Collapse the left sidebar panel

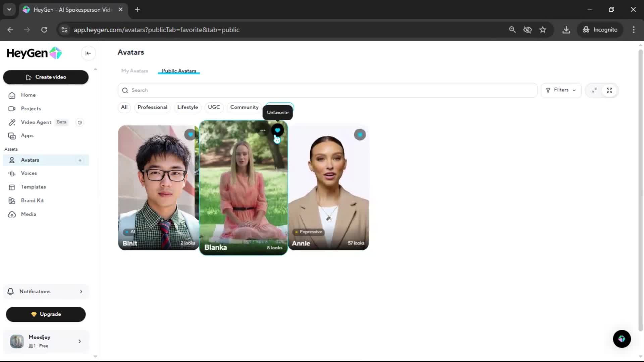[x=88, y=53]
